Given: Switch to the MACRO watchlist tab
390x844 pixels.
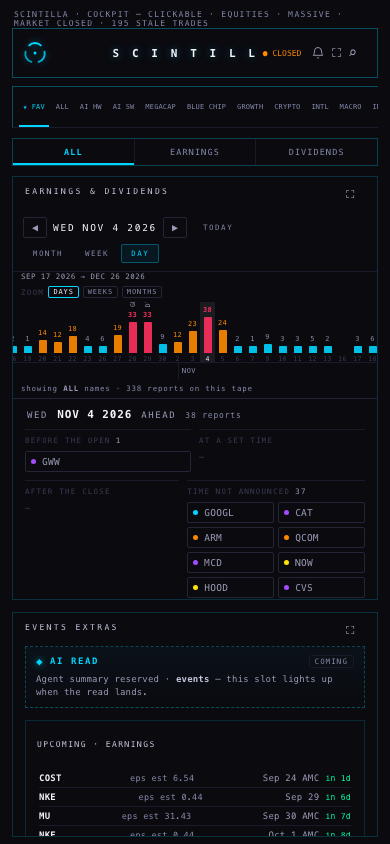Looking at the screenshot, I should coord(350,107).
